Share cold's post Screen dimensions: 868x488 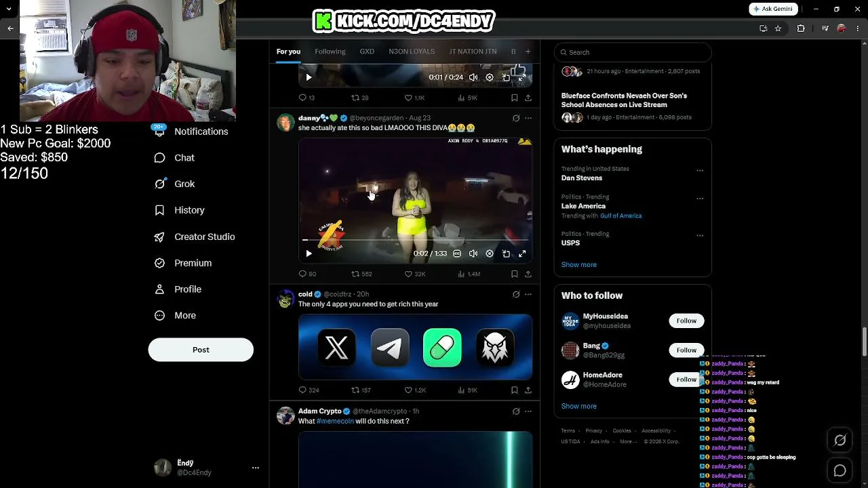coord(528,390)
